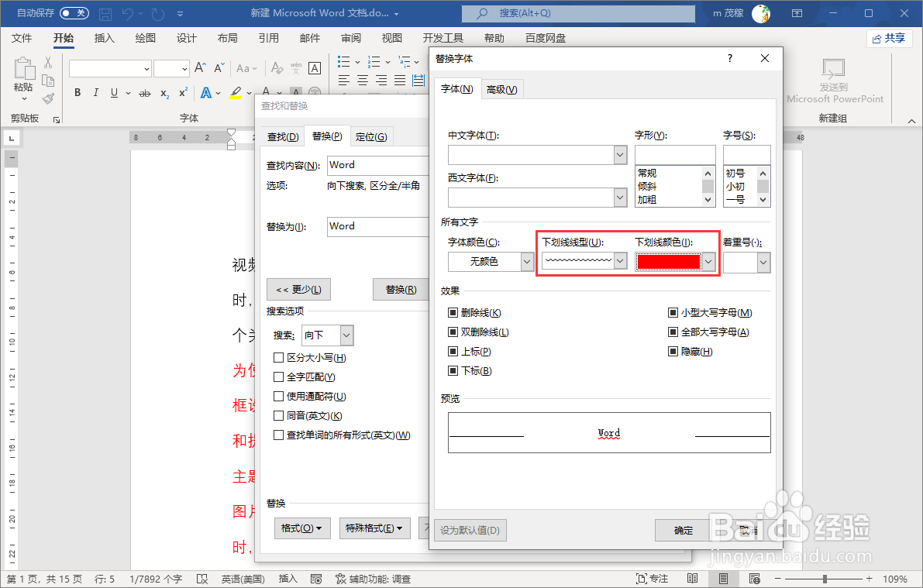This screenshot has width=923, height=588.
Task: Open underline style dropdown
Action: point(620,261)
